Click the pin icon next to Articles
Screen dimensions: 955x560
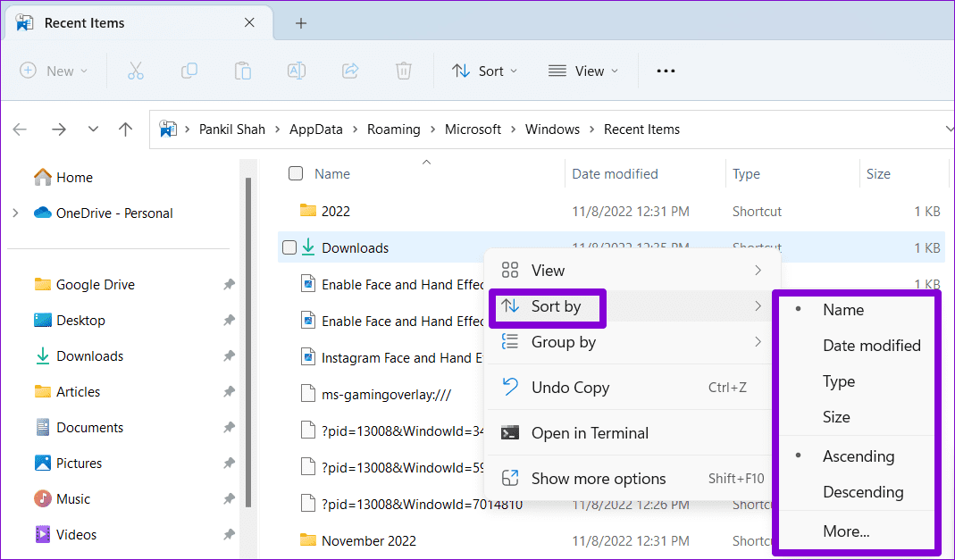229,391
